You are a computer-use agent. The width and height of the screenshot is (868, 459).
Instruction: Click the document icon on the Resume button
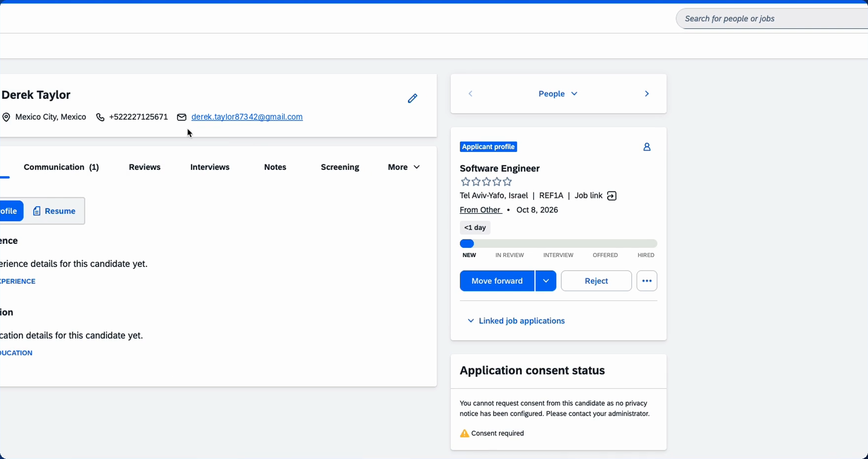click(x=36, y=211)
